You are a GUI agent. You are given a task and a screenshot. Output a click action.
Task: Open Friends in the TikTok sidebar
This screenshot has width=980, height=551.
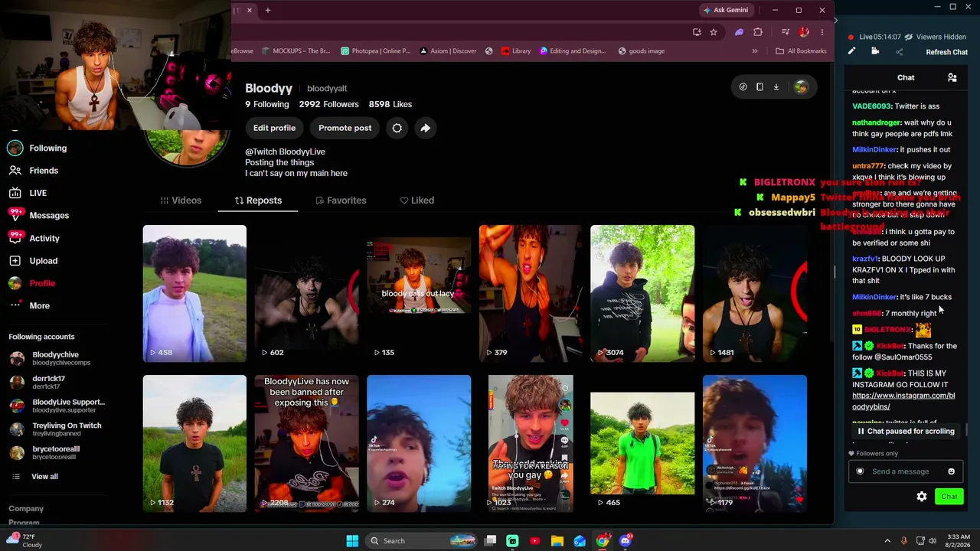click(x=34, y=171)
